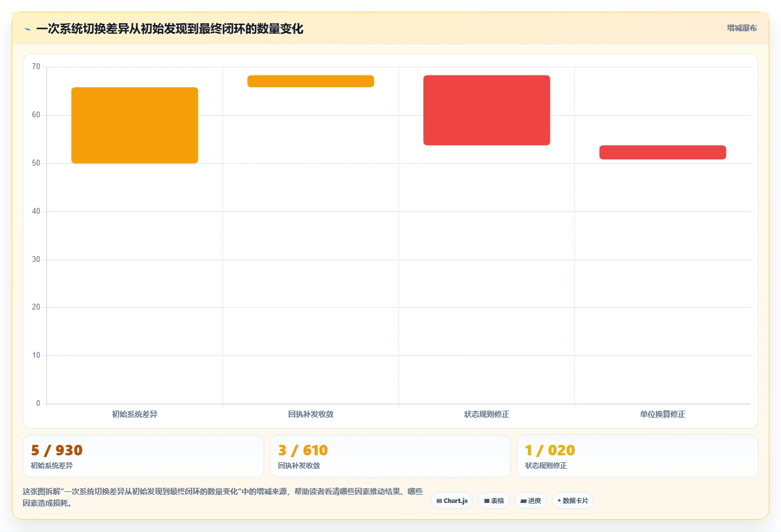Viewport: 781px width, 532px height.
Task: Click y-axis tick value 30
Action: 36,260
